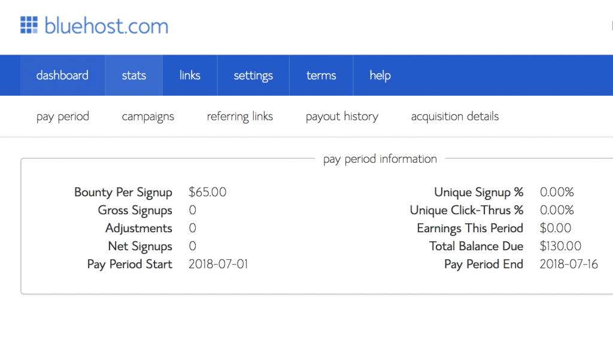Select the pay period sub-tab
The image size is (613, 364).
click(62, 116)
